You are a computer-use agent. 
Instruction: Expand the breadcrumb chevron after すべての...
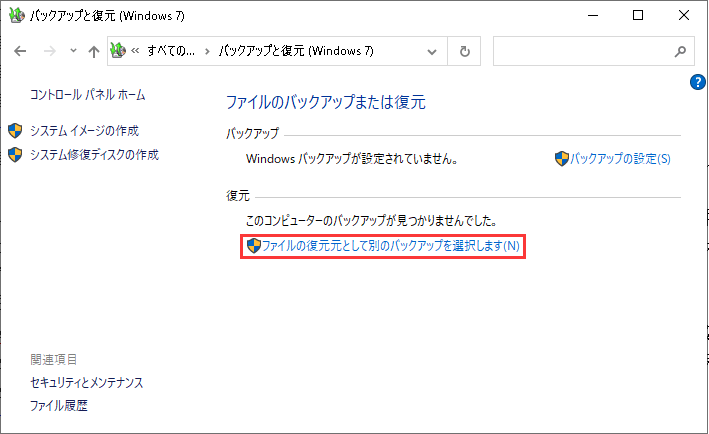pos(207,51)
